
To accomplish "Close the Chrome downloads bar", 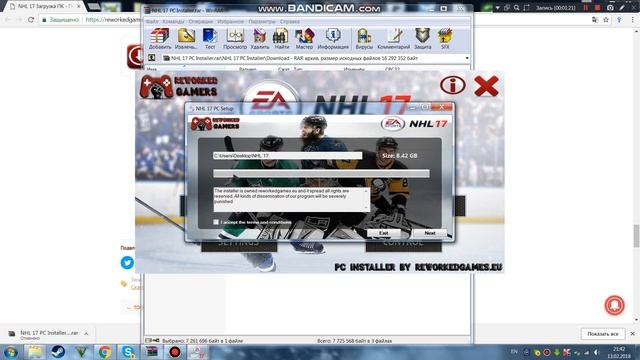I will point(633,334).
